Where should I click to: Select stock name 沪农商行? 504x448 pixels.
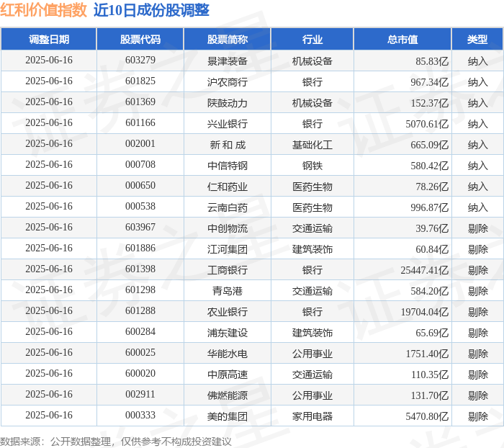click(228, 82)
